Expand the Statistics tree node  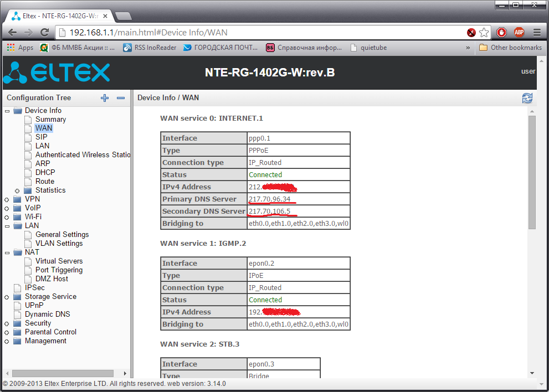click(17, 191)
